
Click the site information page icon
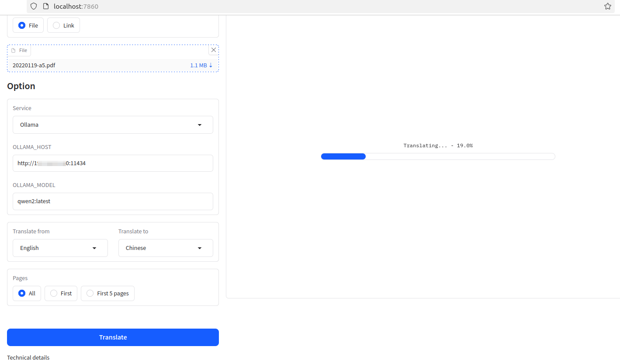pyautogui.click(x=45, y=6)
